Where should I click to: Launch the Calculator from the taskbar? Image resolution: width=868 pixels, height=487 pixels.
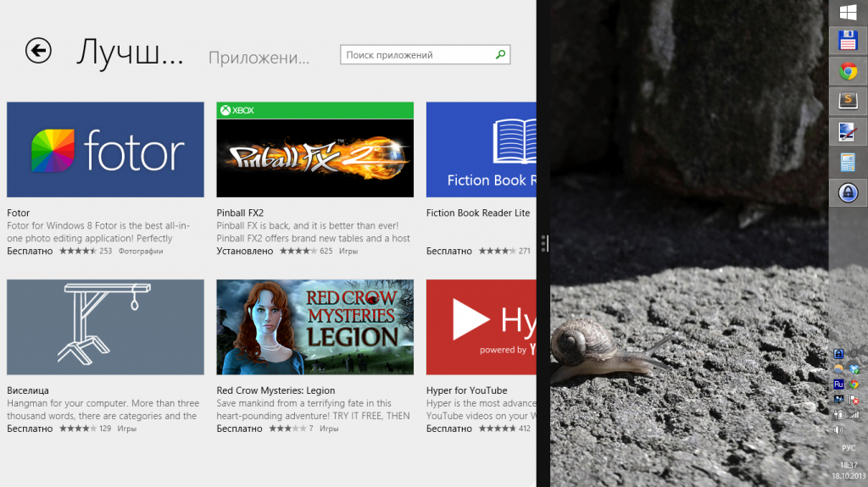click(x=848, y=162)
